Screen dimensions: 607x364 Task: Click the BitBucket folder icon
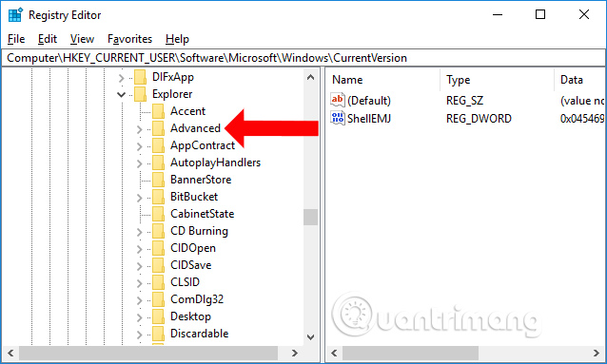158,197
